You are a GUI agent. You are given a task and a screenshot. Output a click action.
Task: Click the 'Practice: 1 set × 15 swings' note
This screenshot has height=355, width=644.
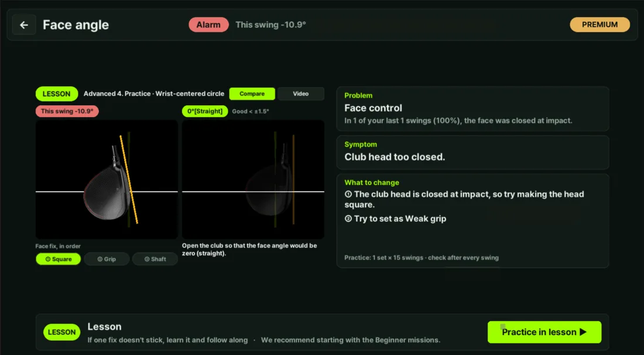coord(422,258)
